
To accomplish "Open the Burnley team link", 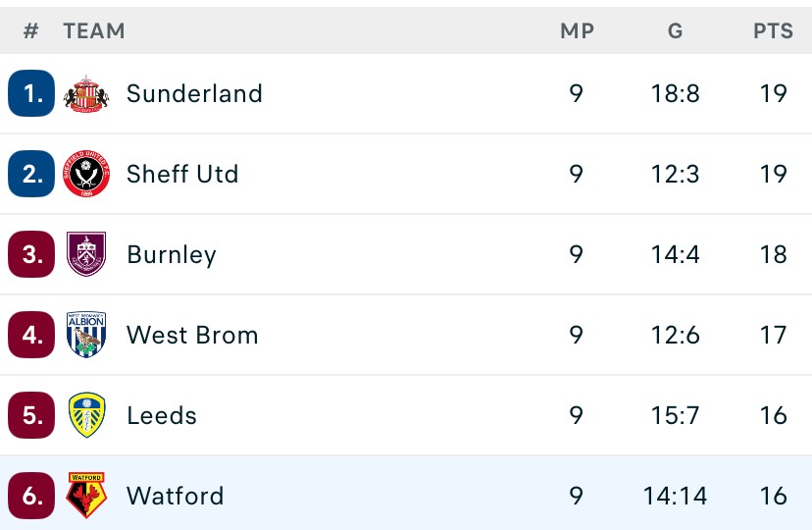I will (172, 254).
